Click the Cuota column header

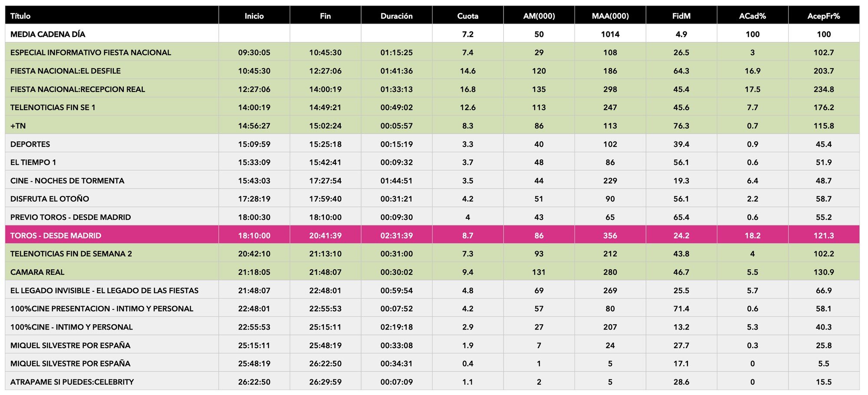pyautogui.click(x=467, y=16)
